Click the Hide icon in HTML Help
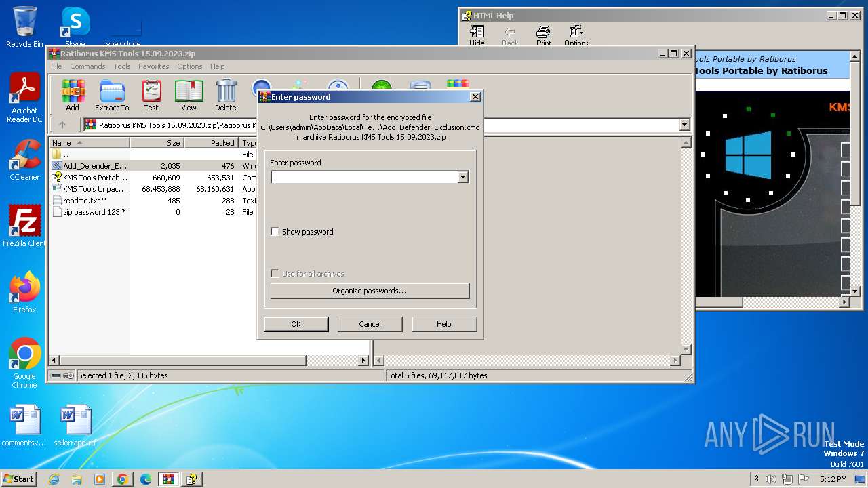Image resolution: width=868 pixels, height=488 pixels. pyautogui.click(x=477, y=35)
